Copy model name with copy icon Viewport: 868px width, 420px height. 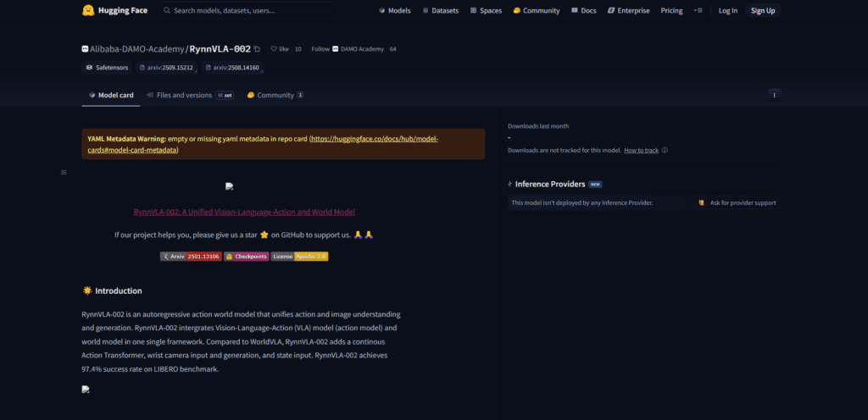coord(257,49)
